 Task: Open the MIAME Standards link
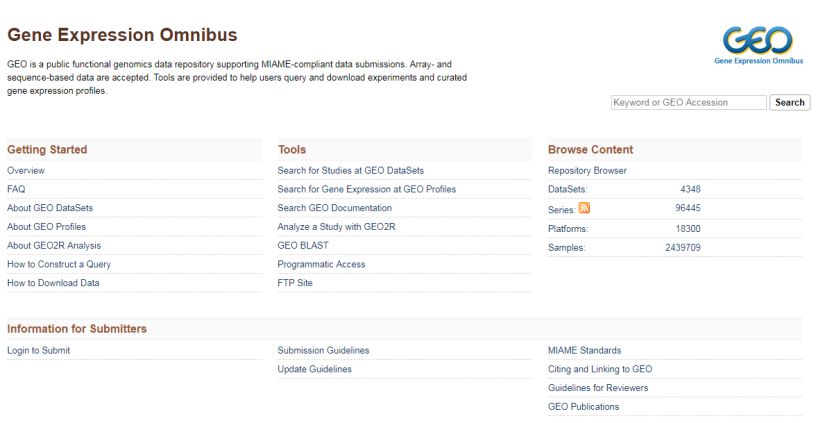click(x=585, y=351)
